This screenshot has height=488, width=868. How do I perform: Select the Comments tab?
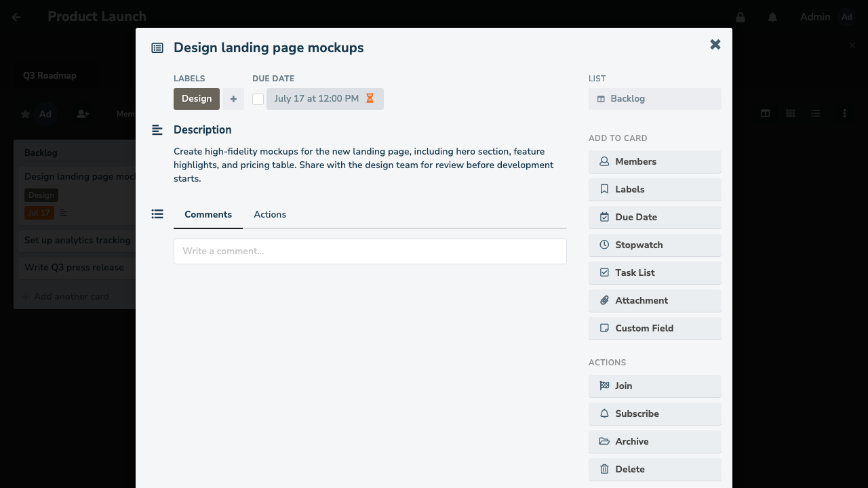(x=208, y=214)
